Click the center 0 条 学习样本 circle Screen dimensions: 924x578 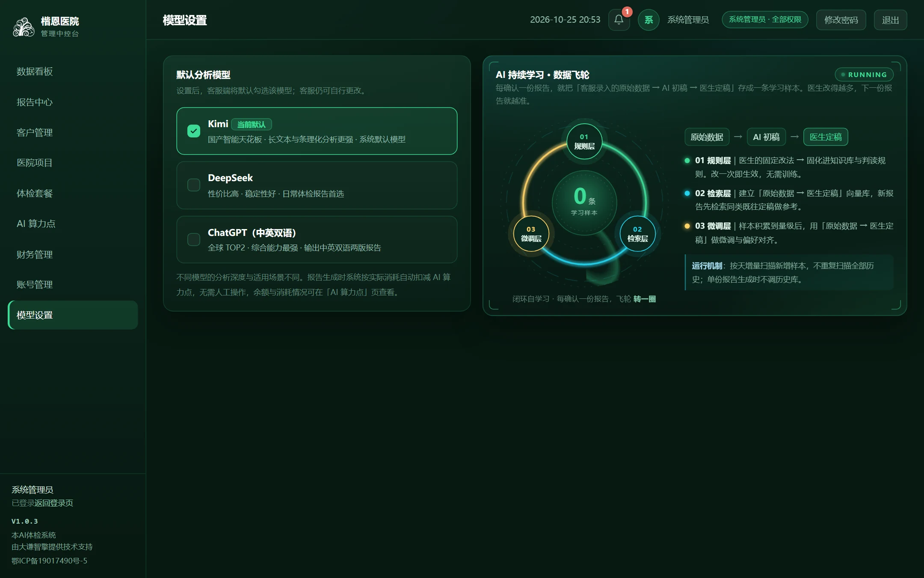point(584,203)
